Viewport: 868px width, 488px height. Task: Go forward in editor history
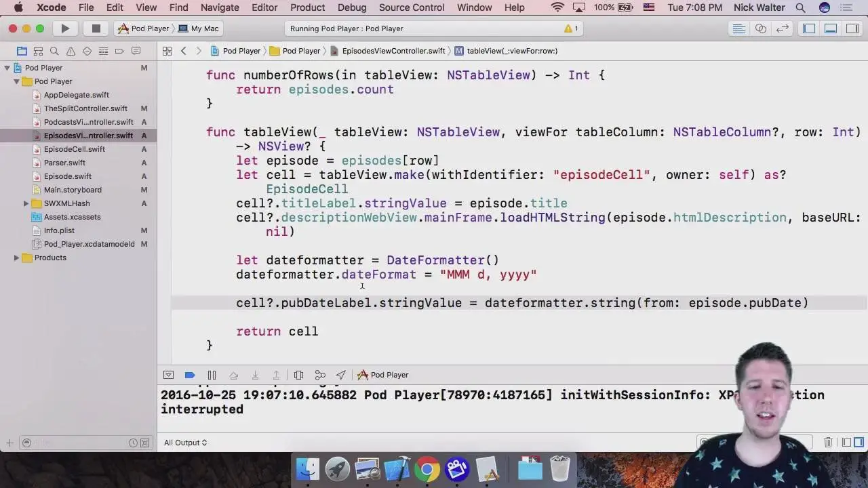click(198, 51)
